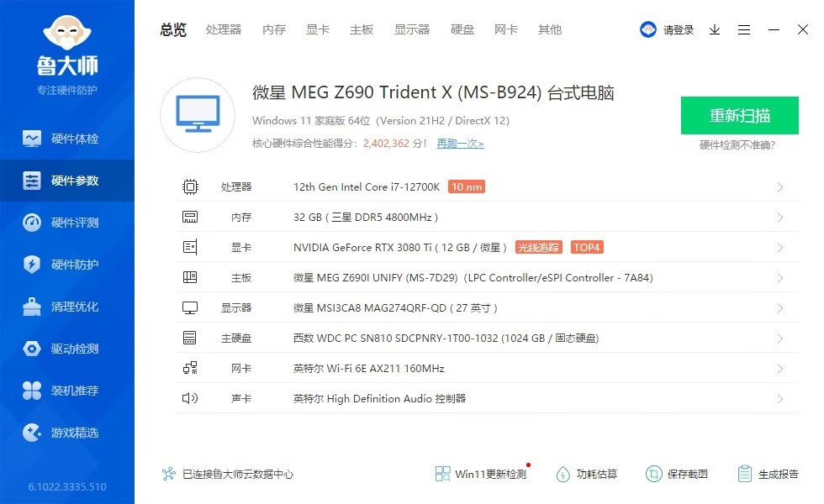Click 硬件检测不准确? text
824x504 pixels.
coord(737,144)
